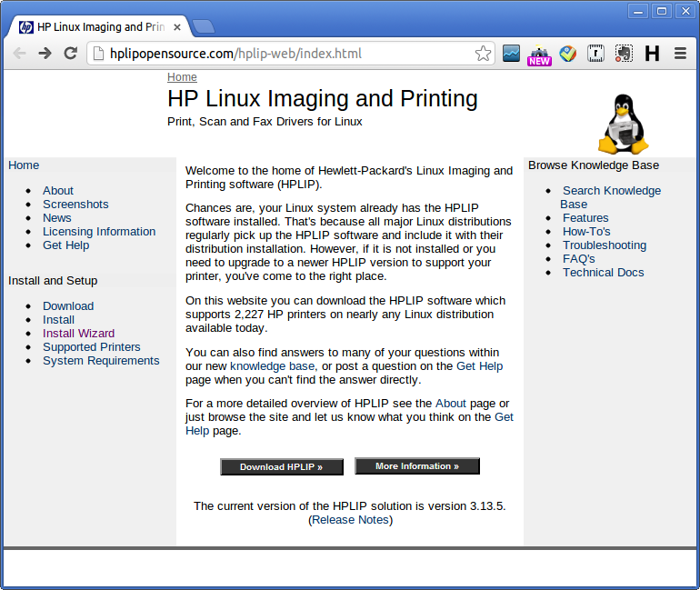Open a new tab with blank tab button
This screenshot has height=590, width=700.
204,26
